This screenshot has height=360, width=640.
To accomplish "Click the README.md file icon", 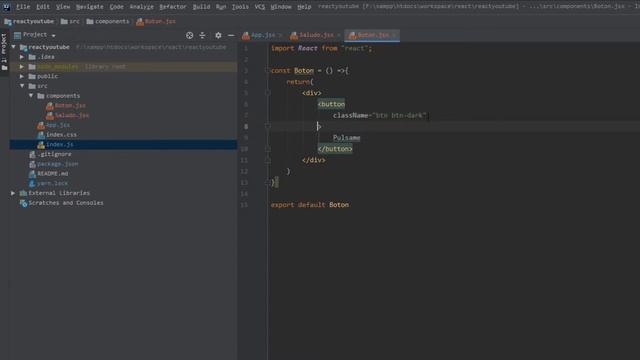I will point(32,174).
